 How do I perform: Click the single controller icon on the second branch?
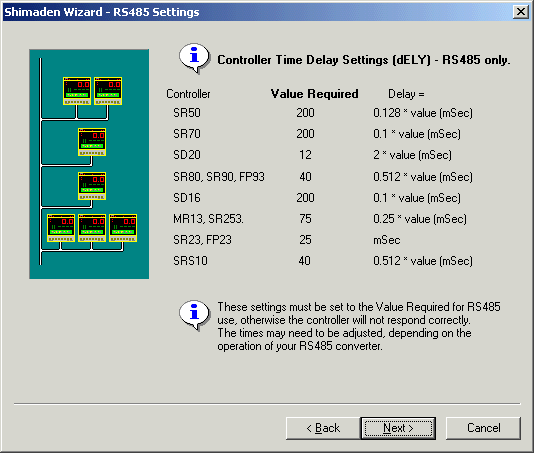click(x=92, y=142)
